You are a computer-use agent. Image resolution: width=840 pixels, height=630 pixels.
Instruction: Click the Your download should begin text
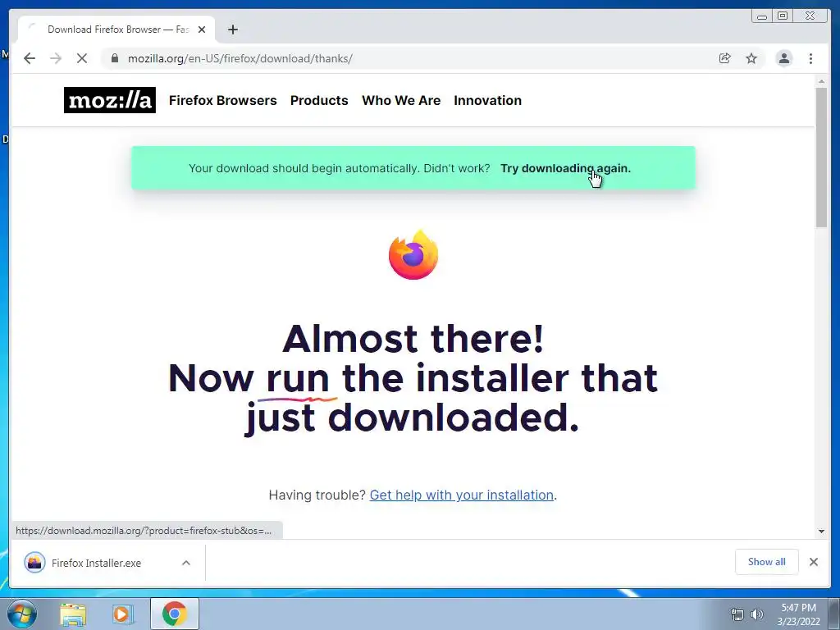click(339, 168)
